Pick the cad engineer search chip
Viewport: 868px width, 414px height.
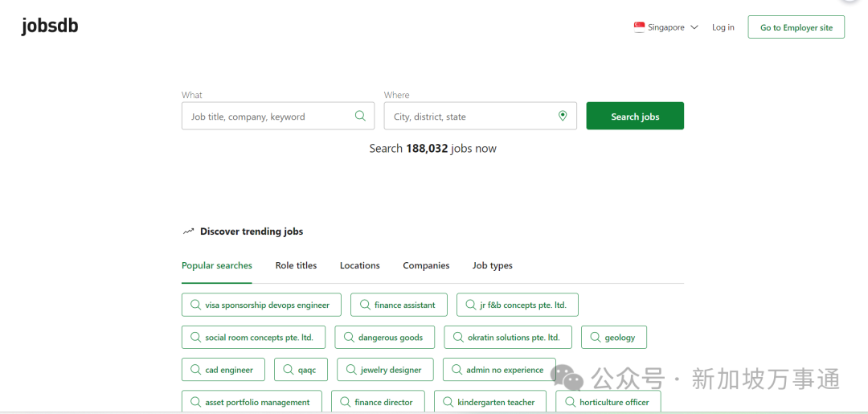point(223,370)
